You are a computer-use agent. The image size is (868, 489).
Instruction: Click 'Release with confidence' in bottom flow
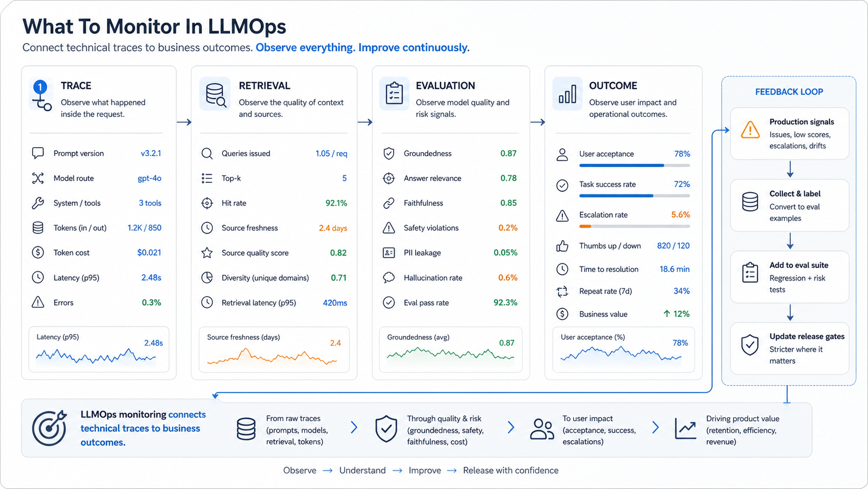pyautogui.click(x=511, y=470)
